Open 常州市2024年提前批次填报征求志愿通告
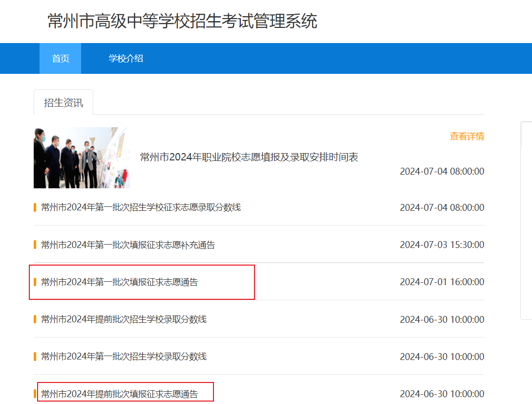532x404 pixels. (119, 394)
